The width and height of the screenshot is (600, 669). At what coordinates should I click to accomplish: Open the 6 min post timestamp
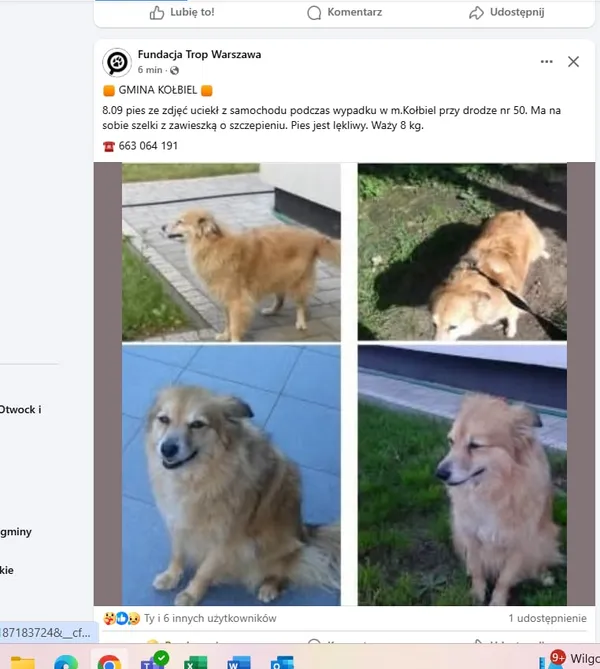pyautogui.click(x=150, y=70)
